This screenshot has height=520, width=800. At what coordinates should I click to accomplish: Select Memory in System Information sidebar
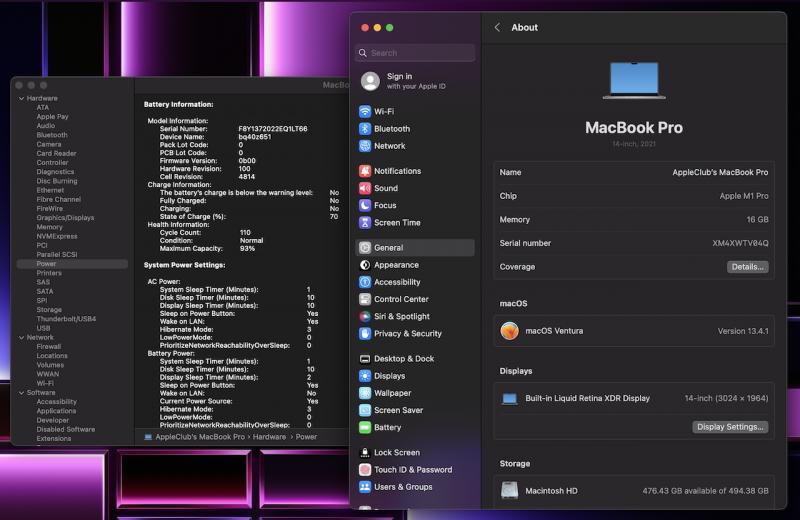(49, 227)
